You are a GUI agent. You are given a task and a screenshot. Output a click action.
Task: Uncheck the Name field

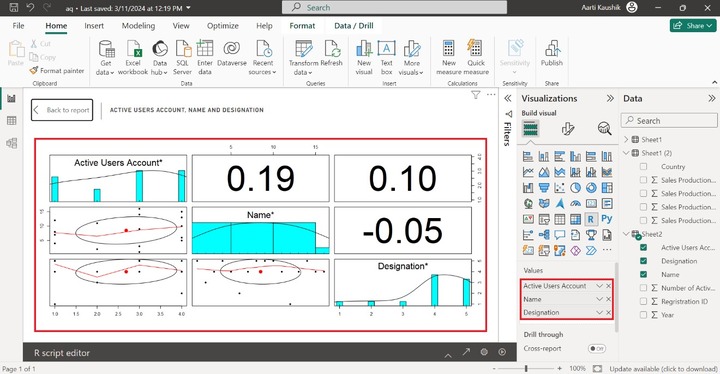pyautogui.click(x=643, y=274)
